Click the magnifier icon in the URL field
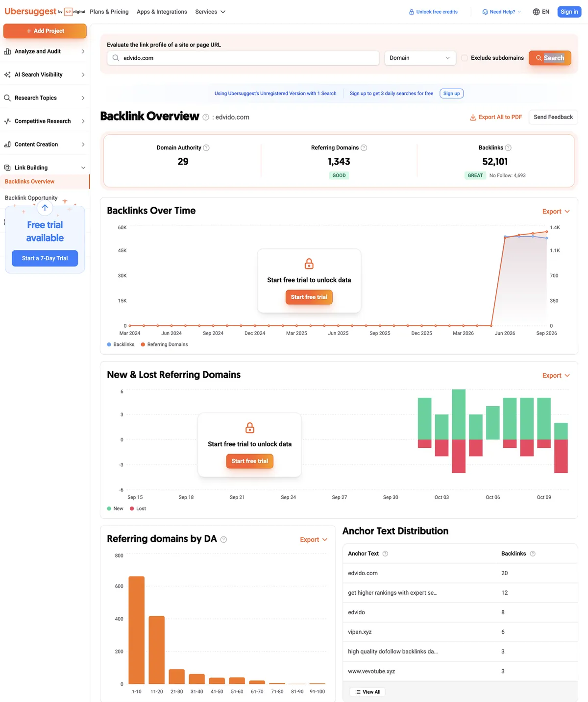This screenshot has width=588, height=702. coord(116,58)
